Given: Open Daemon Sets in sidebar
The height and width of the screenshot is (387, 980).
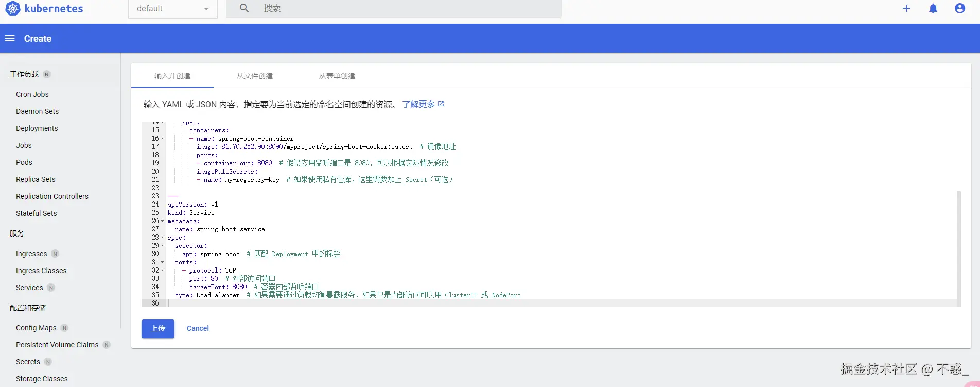Looking at the screenshot, I should (37, 111).
